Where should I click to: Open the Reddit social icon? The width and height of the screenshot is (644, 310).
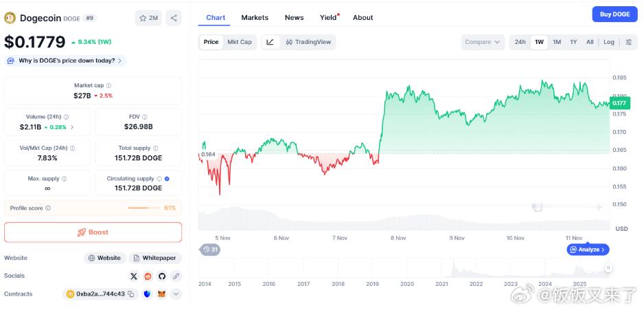pyautogui.click(x=148, y=276)
